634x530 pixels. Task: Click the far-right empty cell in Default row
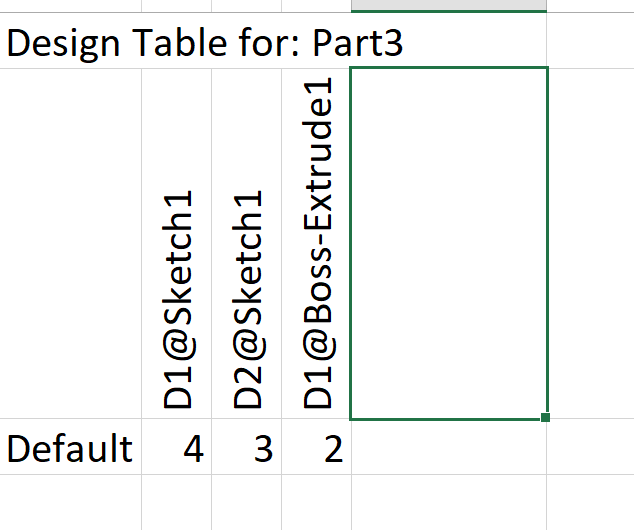coord(590,447)
